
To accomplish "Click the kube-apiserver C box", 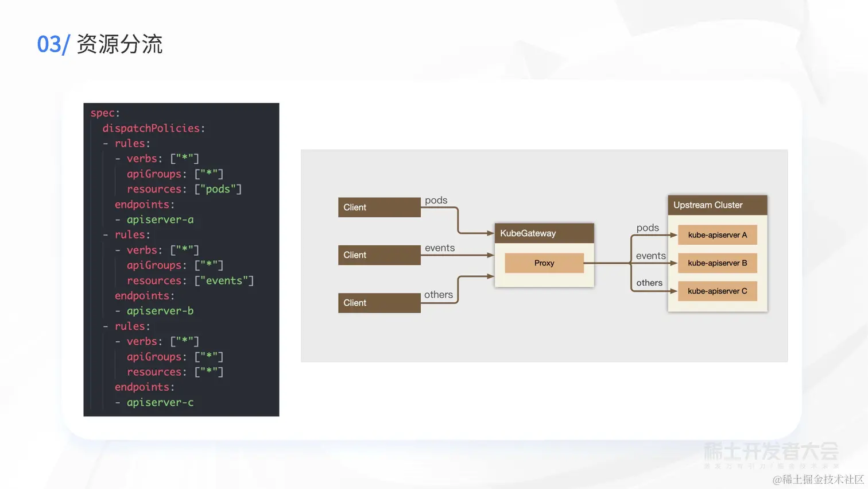I will click(x=718, y=291).
